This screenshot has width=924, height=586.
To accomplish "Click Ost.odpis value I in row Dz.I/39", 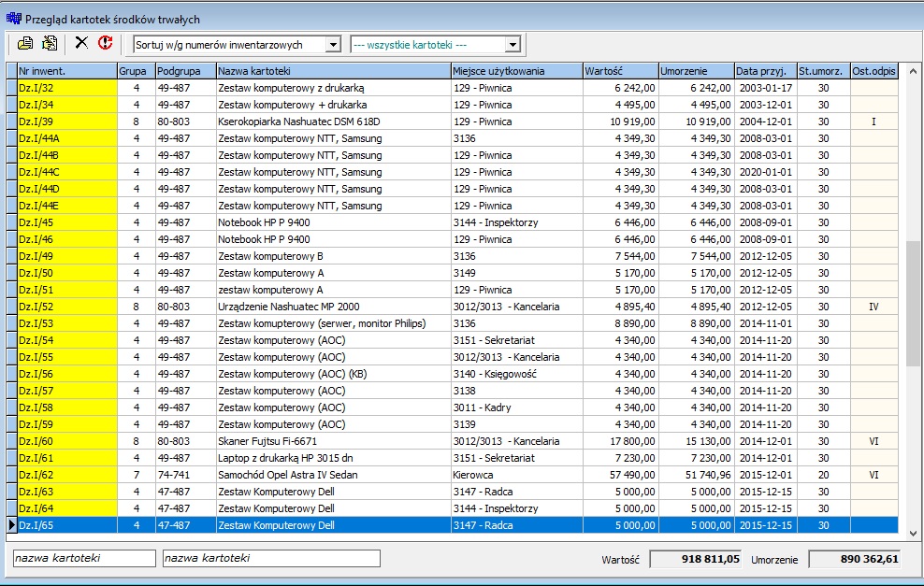I will coord(873,121).
